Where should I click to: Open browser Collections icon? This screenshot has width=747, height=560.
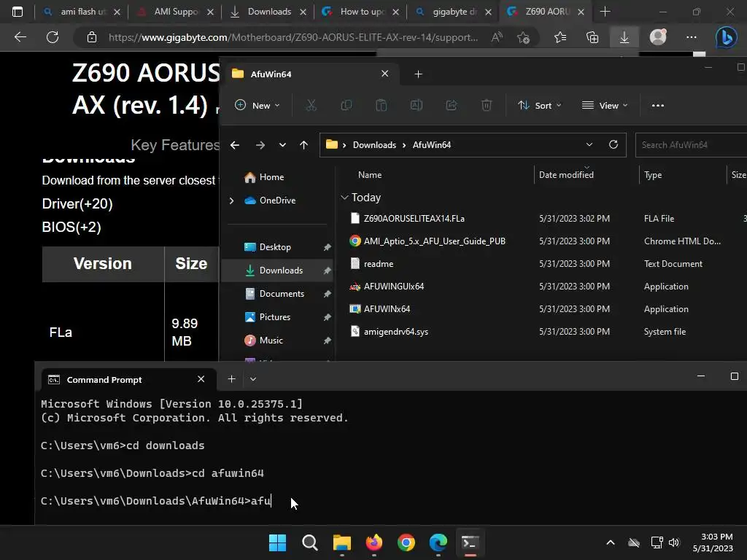592,37
